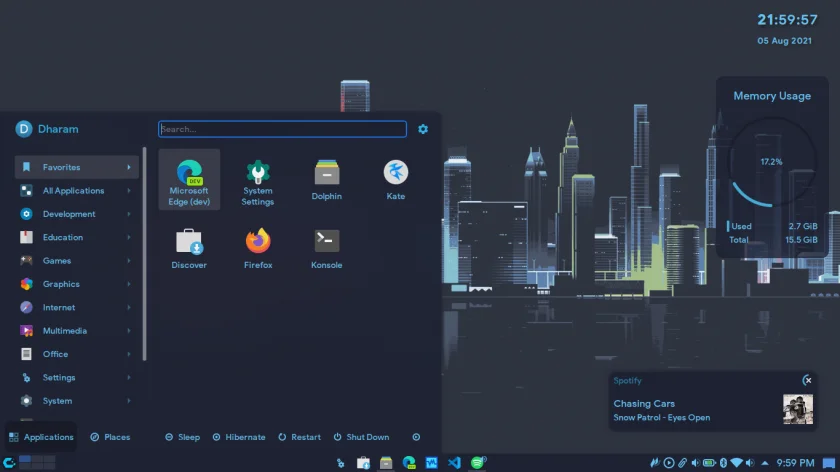Open the Discover software center

click(x=189, y=248)
